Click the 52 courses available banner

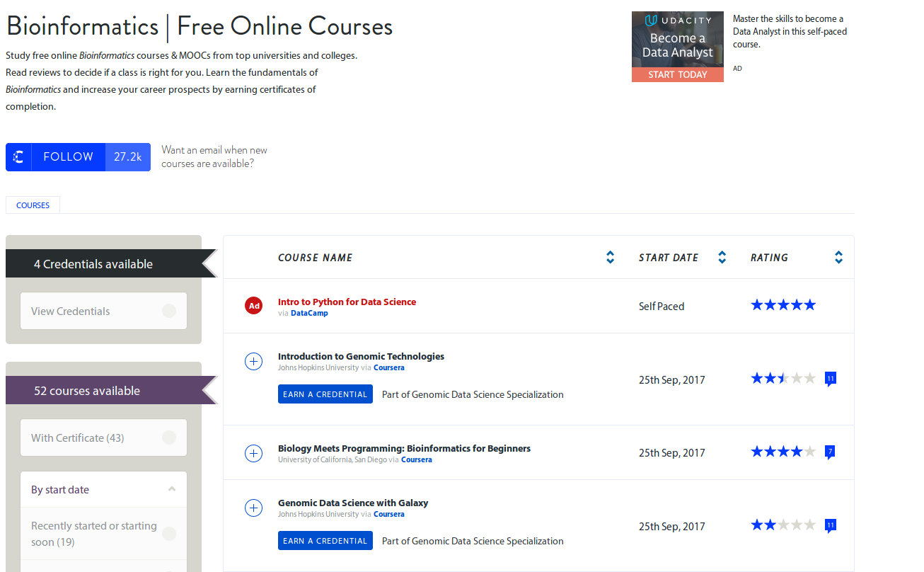tap(112, 391)
